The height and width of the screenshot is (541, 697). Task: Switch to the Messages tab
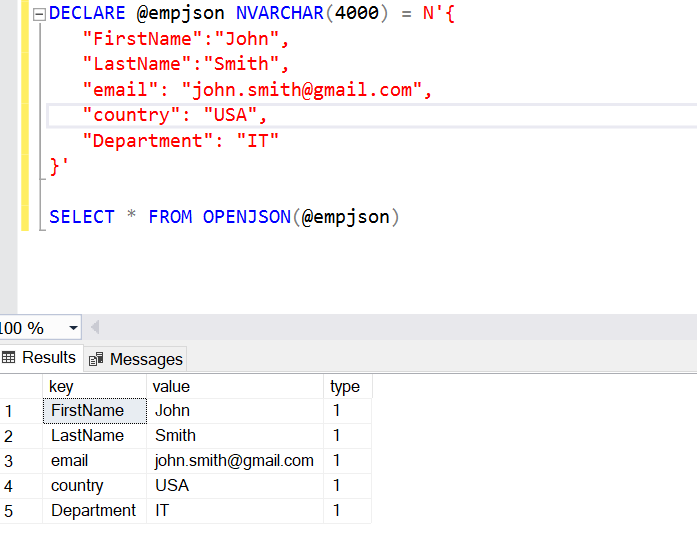136,359
